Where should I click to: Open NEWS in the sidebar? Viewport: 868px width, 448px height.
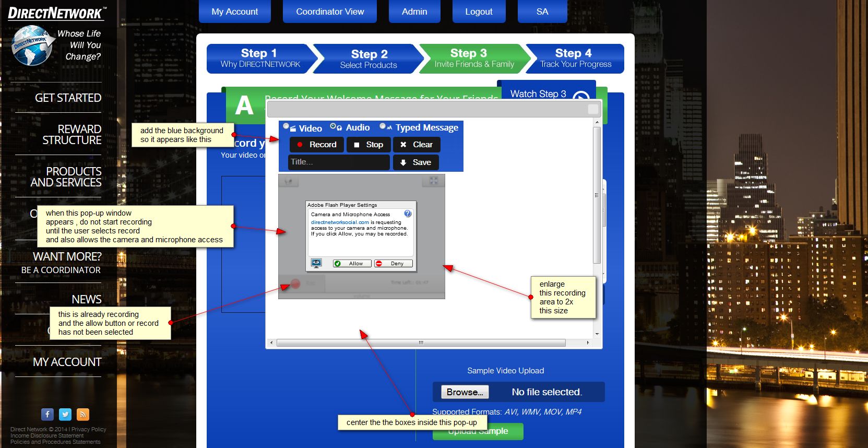click(x=87, y=299)
